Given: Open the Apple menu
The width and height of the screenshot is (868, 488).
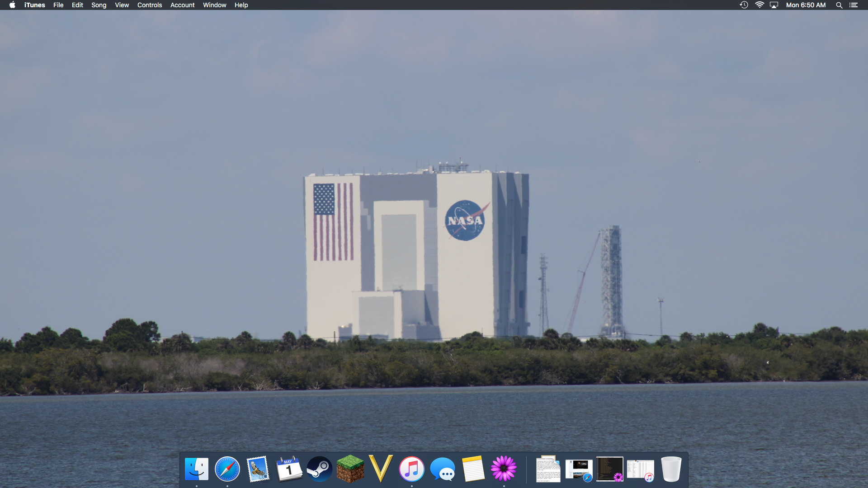Looking at the screenshot, I should click(x=12, y=5).
